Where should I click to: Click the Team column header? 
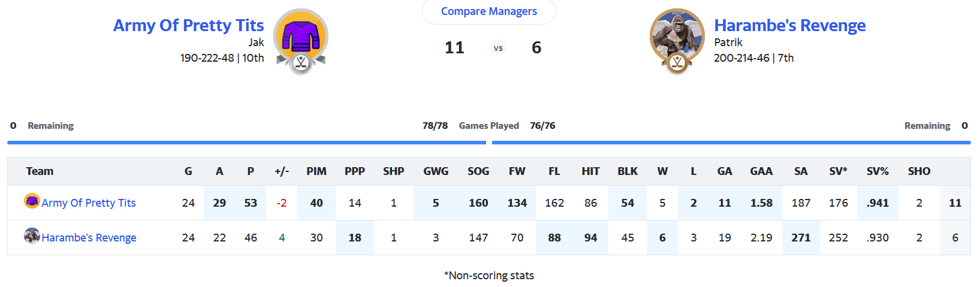40,171
